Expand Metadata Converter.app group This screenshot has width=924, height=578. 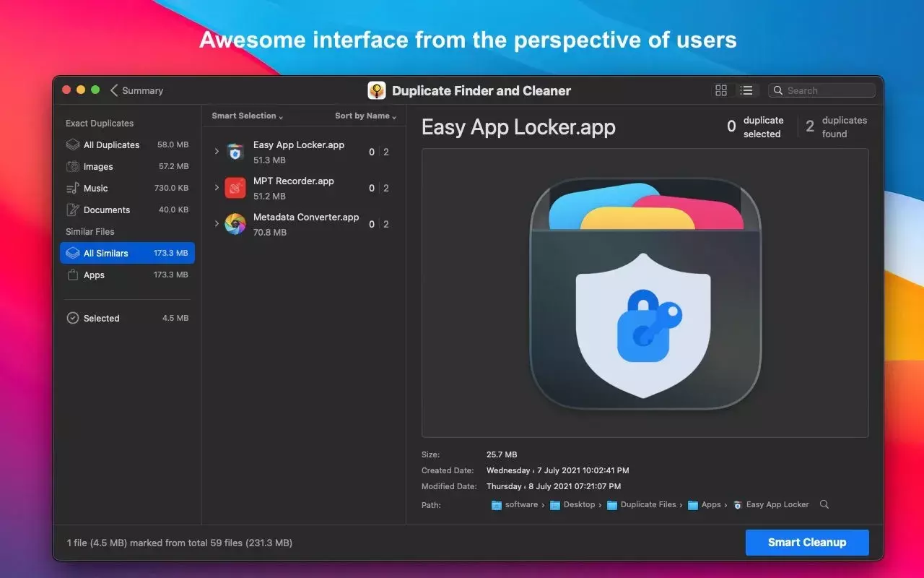point(217,224)
